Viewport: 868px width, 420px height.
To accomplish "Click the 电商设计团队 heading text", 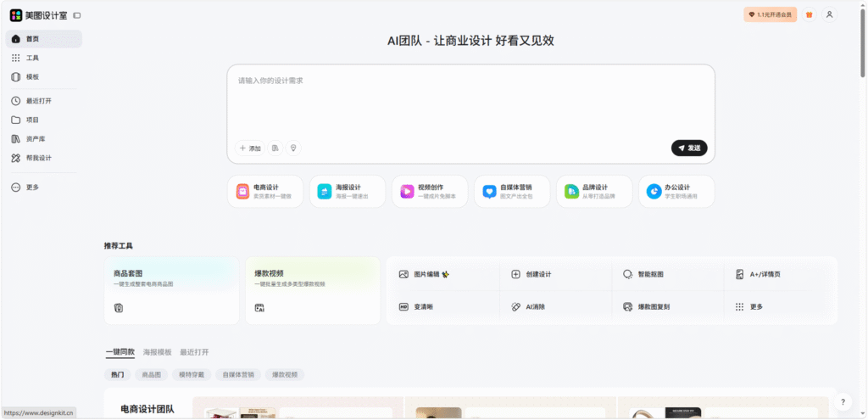I will click(147, 409).
